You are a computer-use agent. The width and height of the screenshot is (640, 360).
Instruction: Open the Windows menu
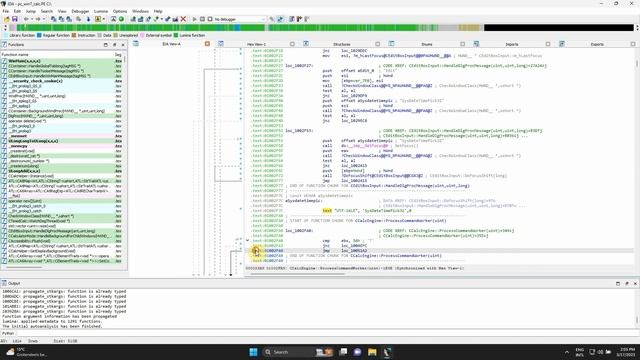(140, 11)
